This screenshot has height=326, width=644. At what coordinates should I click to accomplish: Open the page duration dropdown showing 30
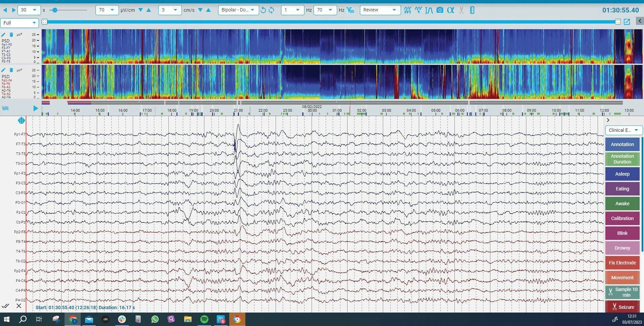[29, 10]
